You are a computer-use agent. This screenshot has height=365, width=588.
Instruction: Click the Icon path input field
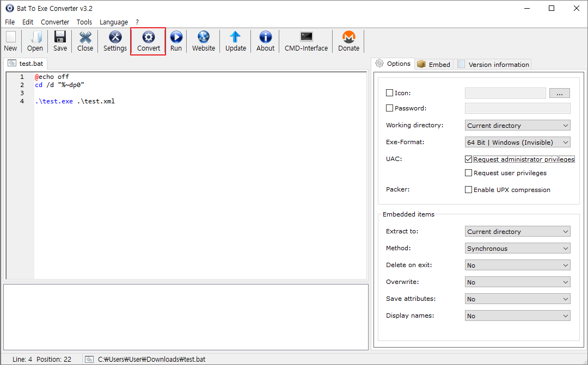[x=505, y=93]
